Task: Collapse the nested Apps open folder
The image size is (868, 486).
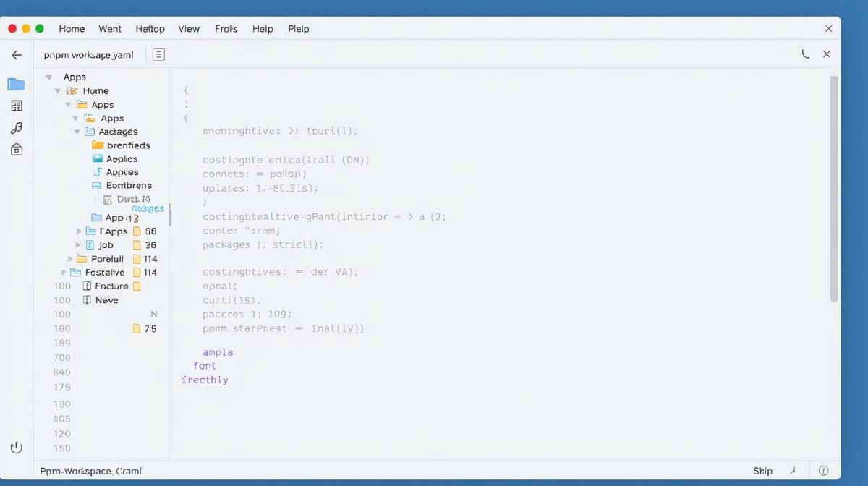Action: [x=75, y=119]
